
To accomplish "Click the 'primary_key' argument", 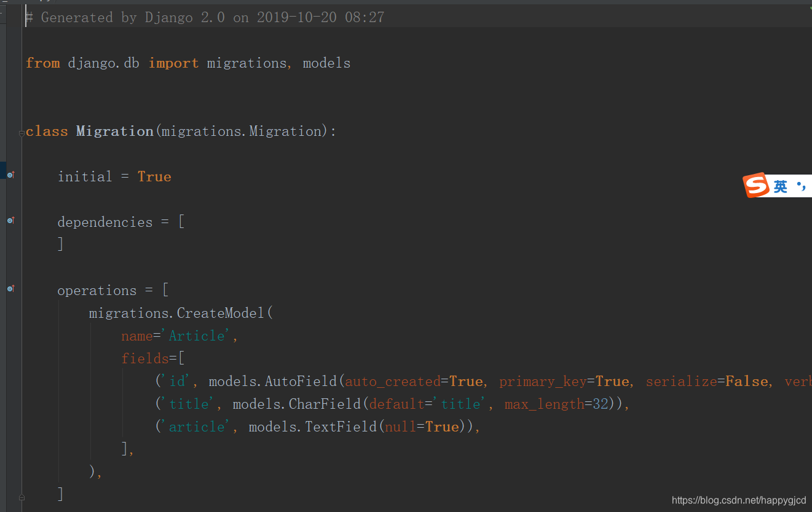I will [x=543, y=382].
